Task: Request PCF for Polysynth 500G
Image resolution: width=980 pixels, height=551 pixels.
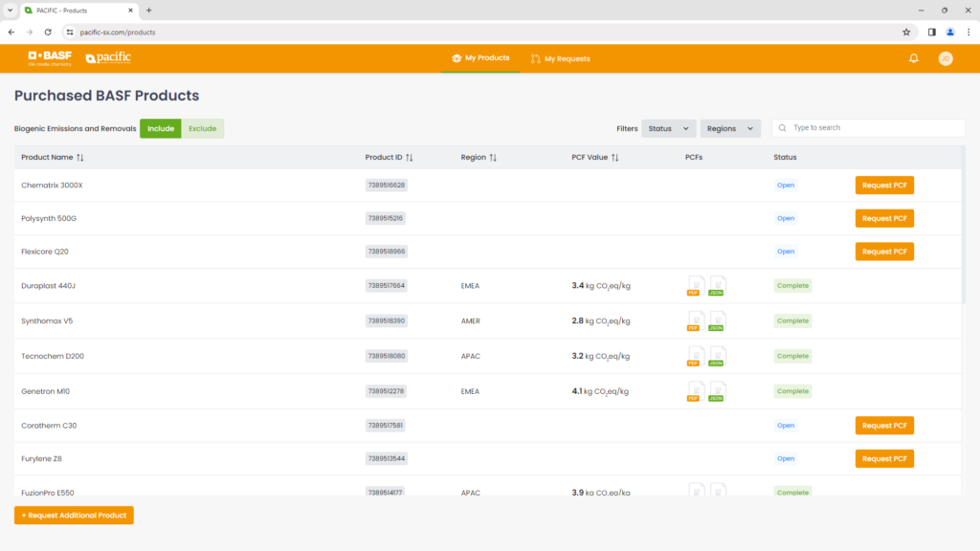Action: pos(884,218)
